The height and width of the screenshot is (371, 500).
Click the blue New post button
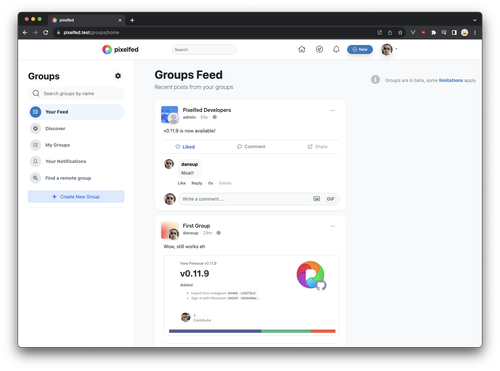tap(360, 50)
